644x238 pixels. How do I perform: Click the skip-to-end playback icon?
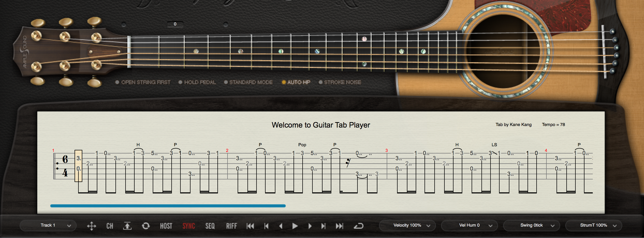[x=340, y=226]
